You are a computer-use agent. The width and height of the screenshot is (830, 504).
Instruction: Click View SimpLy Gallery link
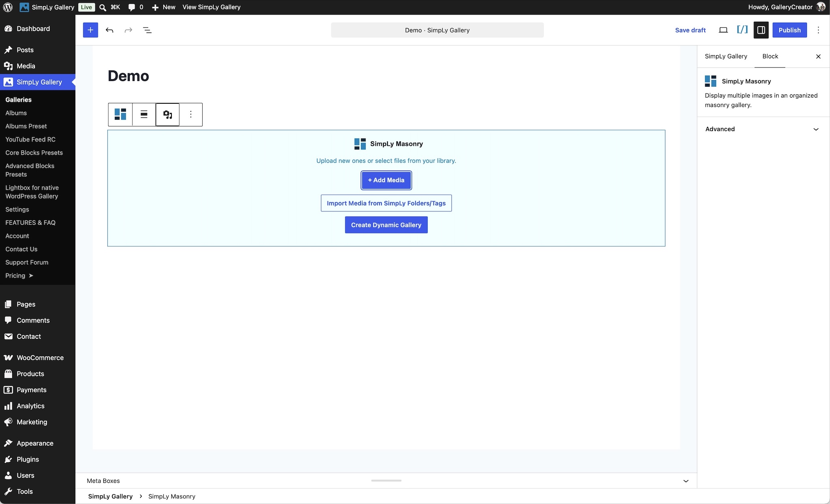click(x=212, y=7)
